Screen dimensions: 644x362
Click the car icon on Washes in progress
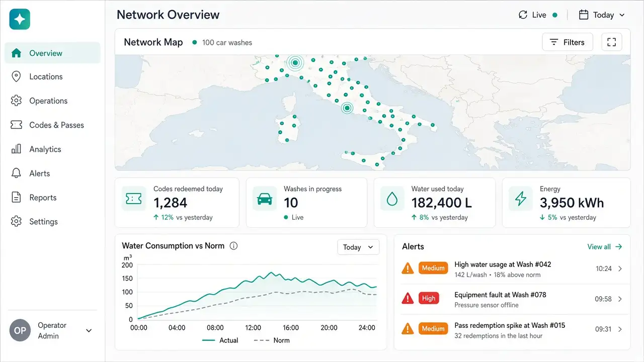click(265, 199)
